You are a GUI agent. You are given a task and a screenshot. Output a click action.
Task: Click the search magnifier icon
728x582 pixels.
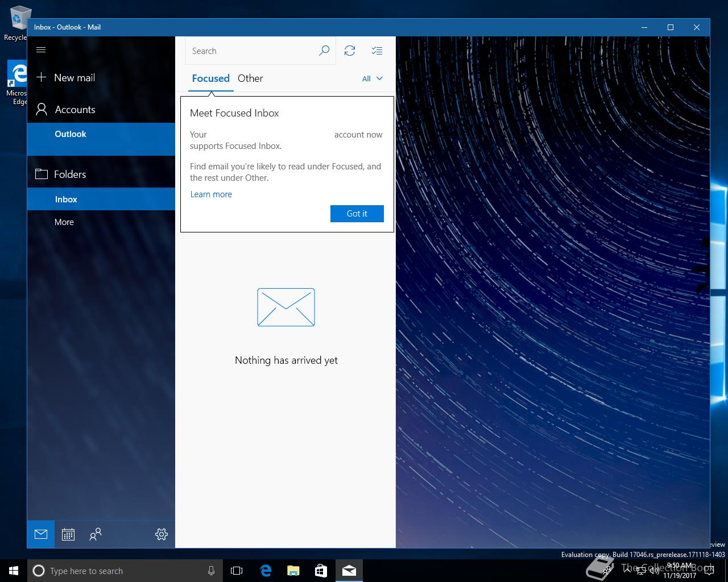[324, 51]
